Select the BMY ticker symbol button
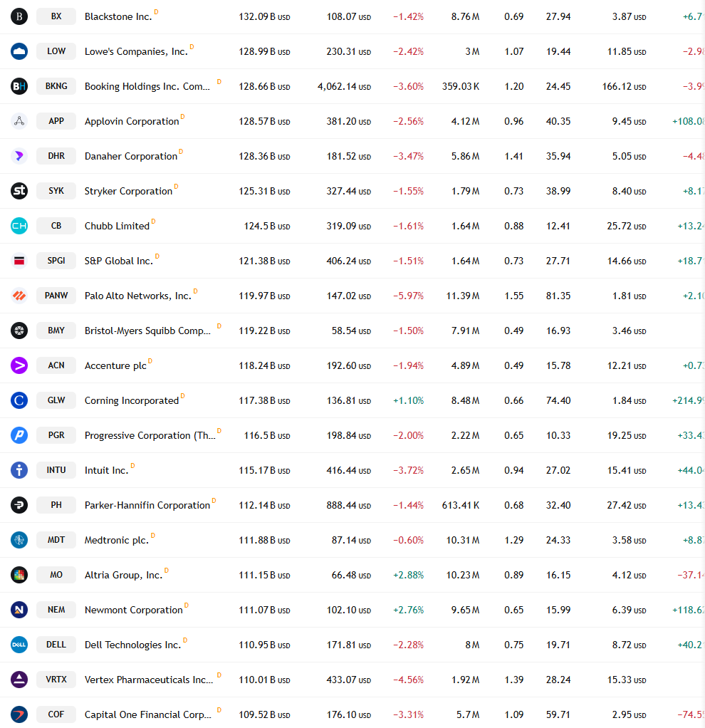Image resolution: width=705 pixels, height=728 pixels. pos(56,330)
